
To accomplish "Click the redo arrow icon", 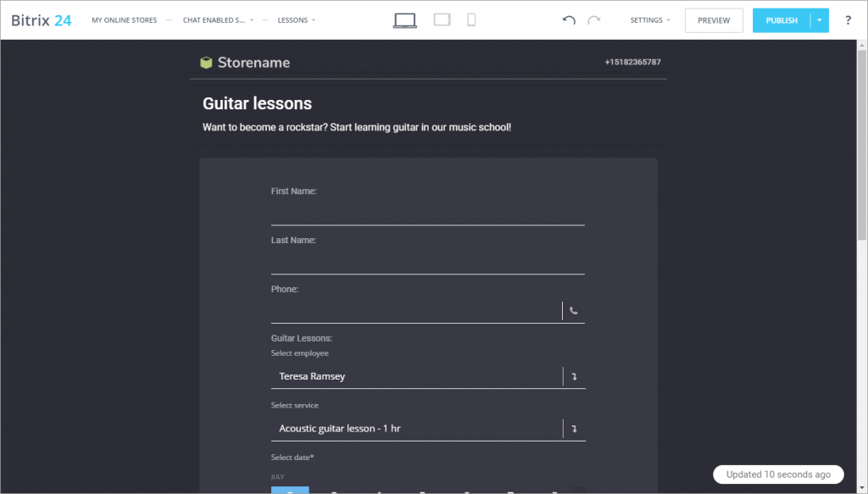I will point(594,20).
